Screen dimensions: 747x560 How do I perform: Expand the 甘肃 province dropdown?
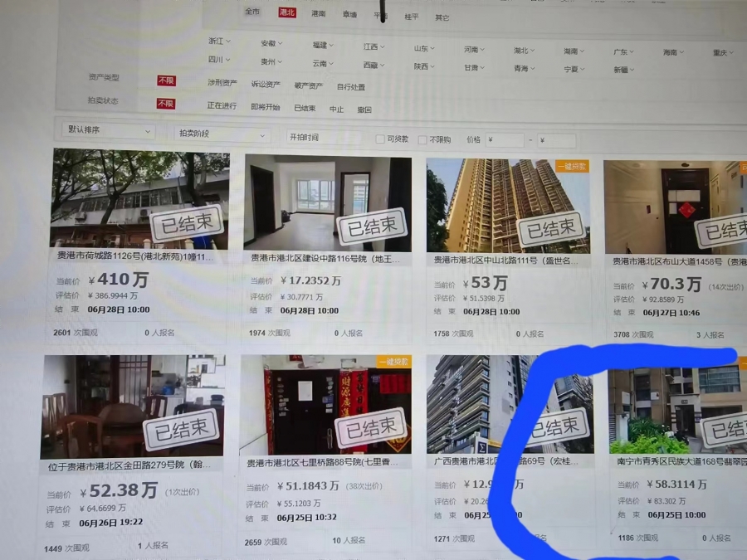[x=474, y=68]
